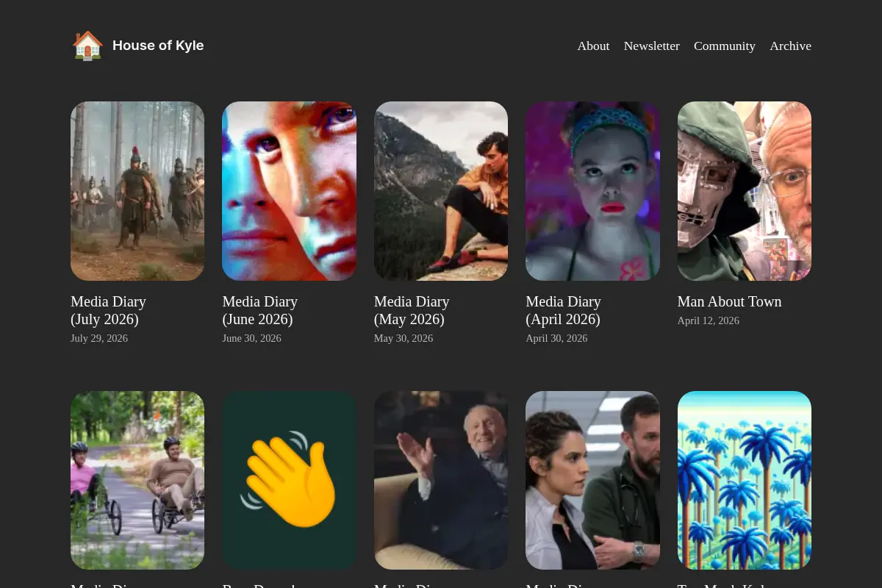Click the April 12, 2026 date
The height and width of the screenshot is (588, 882).
pyautogui.click(x=709, y=320)
